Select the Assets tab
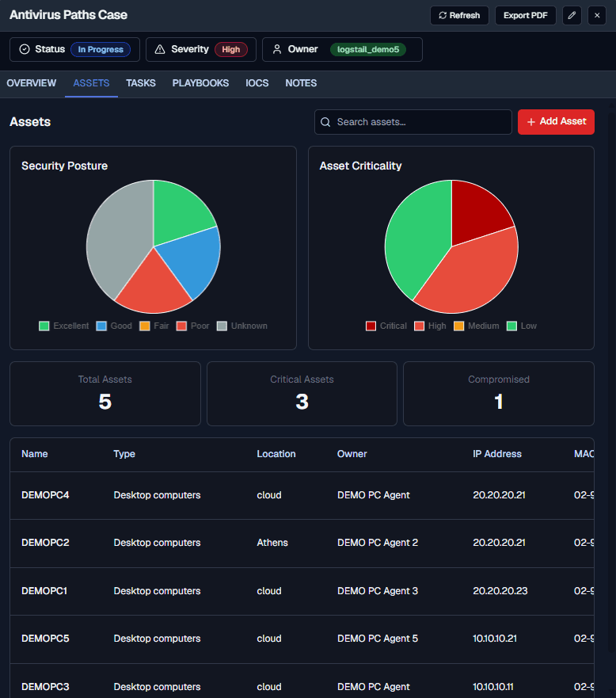The width and height of the screenshot is (616, 698). [x=91, y=83]
